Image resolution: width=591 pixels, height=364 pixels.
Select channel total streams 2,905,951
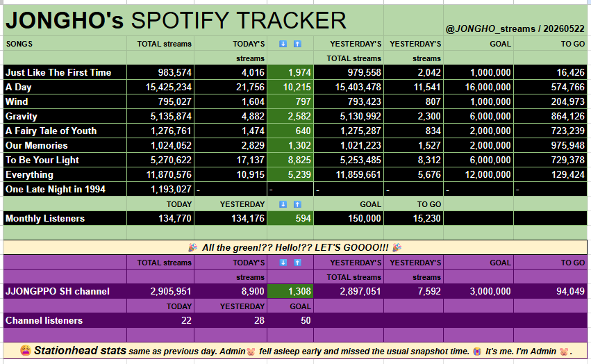pos(160,291)
